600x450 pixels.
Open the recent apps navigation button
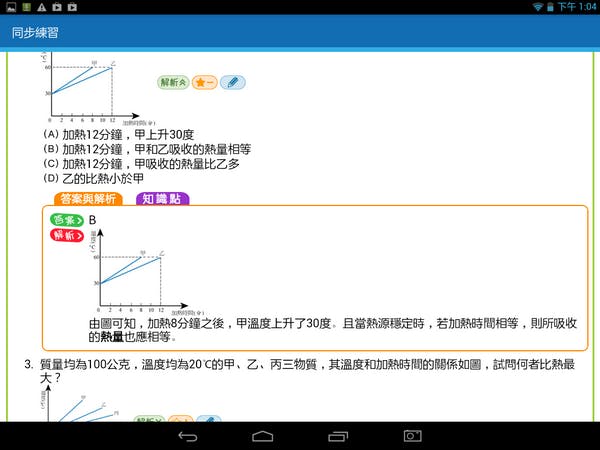tap(338, 436)
